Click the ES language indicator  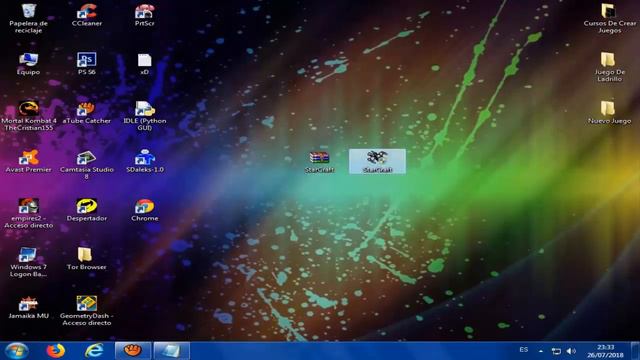(x=524, y=350)
